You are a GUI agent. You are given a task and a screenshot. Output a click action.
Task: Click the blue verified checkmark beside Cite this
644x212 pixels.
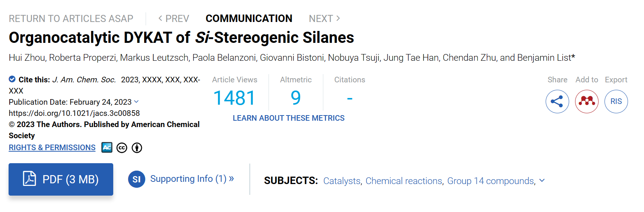tap(12, 79)
